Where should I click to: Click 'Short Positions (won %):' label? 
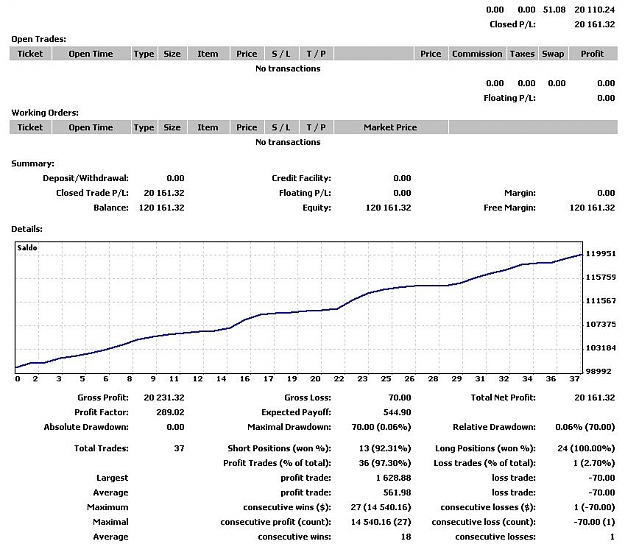click(x=279, y=448)
